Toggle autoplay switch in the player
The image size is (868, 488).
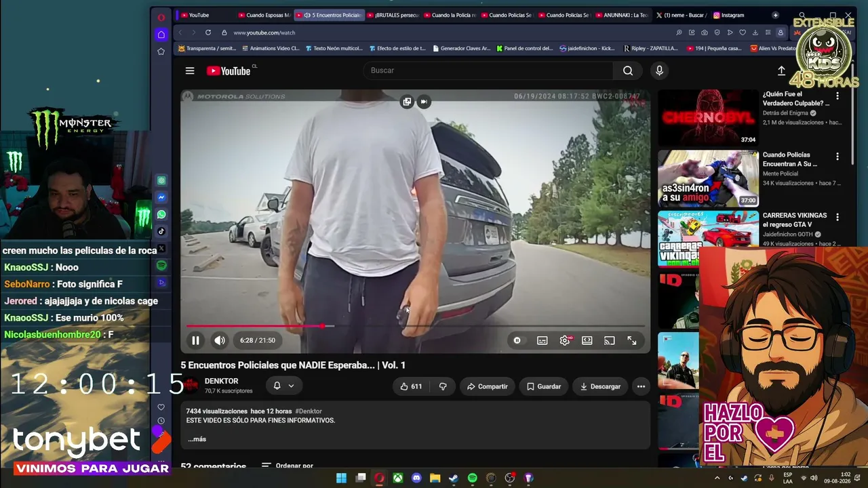tap(517, 340)
